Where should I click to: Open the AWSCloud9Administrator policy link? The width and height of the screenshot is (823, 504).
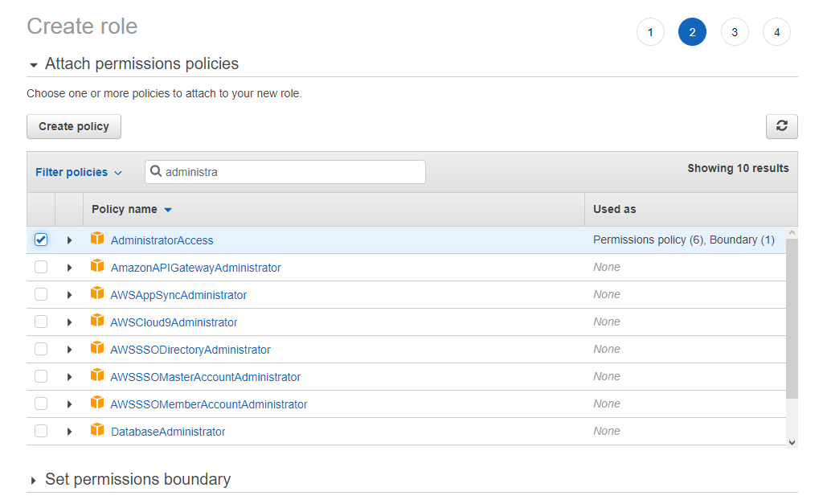pos(174,322)
